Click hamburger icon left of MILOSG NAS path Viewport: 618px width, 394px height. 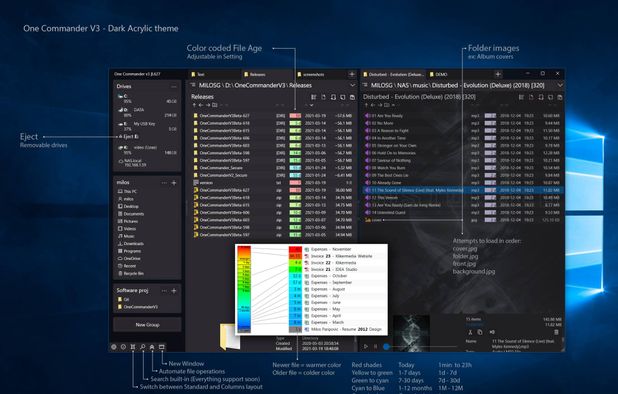[x=365, y=85]
